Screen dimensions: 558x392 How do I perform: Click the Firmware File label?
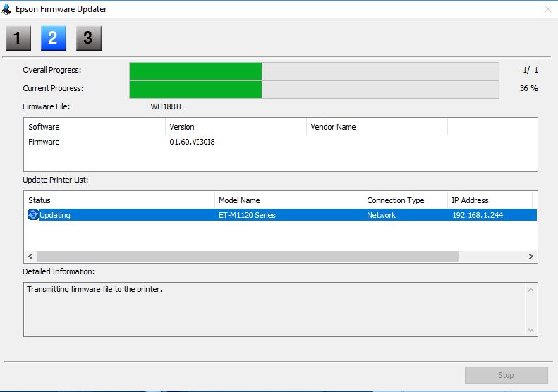coord(47,106)
